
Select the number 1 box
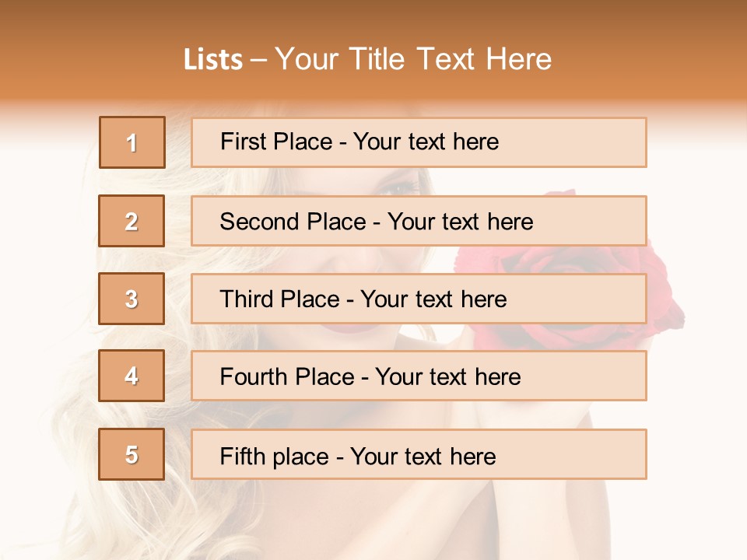[x=132, y=142]
